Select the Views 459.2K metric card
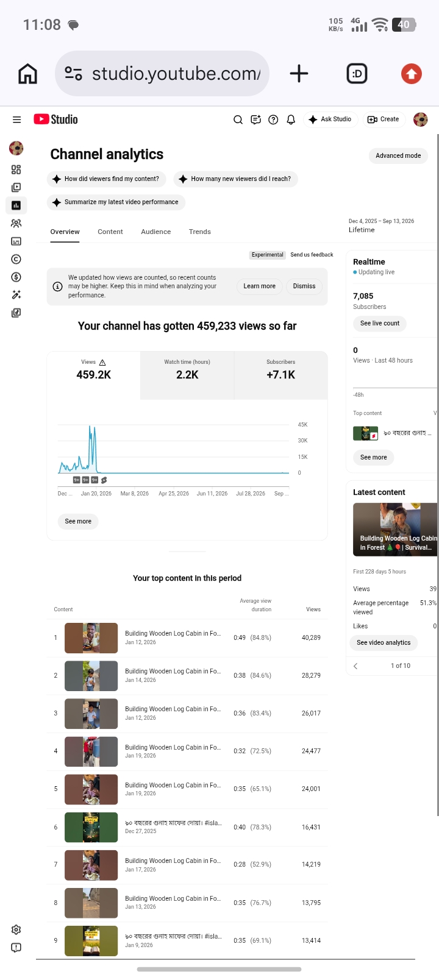439x980 pixels. (x=94, y=375)
